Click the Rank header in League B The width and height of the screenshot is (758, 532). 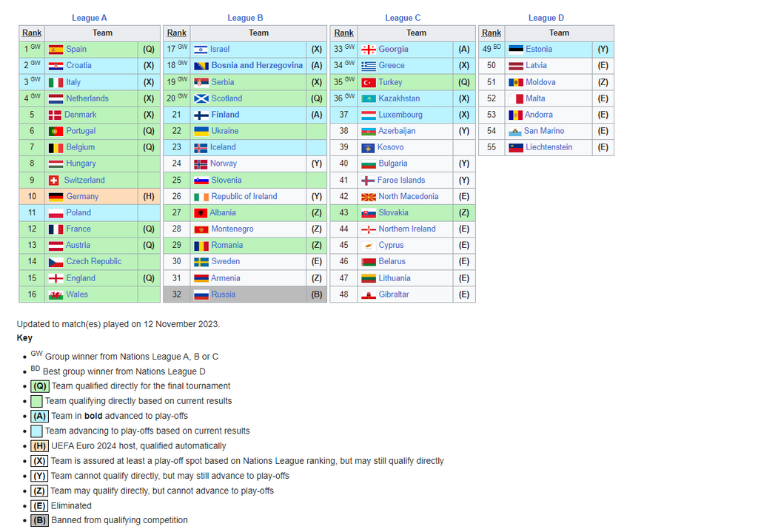[x=176, y=33]
